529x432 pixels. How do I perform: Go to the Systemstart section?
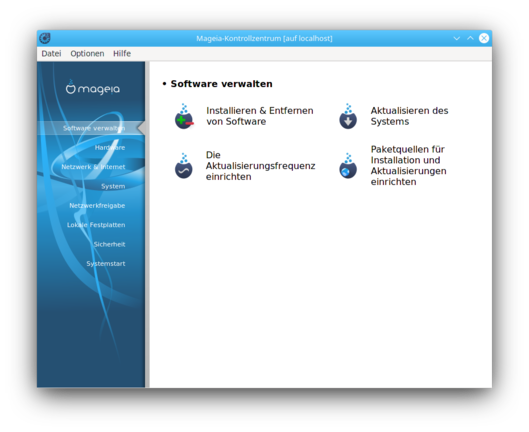point(106,264)
